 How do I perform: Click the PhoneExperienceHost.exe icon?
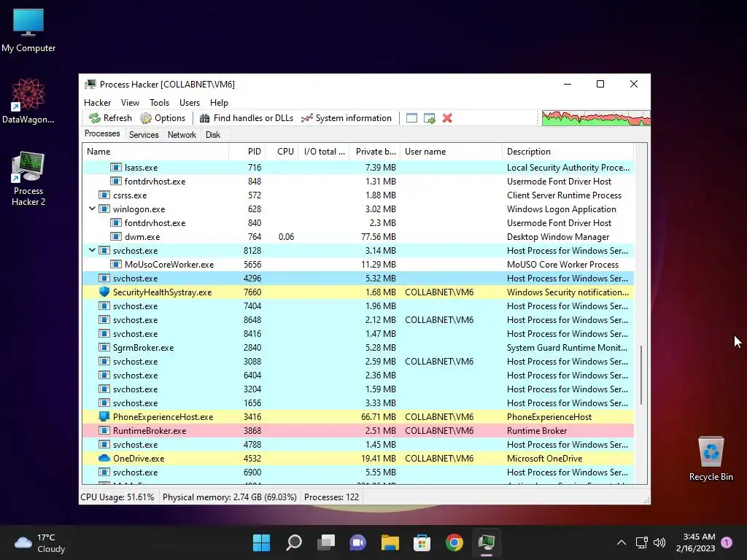pyautogui.click(x=104, y=416)
